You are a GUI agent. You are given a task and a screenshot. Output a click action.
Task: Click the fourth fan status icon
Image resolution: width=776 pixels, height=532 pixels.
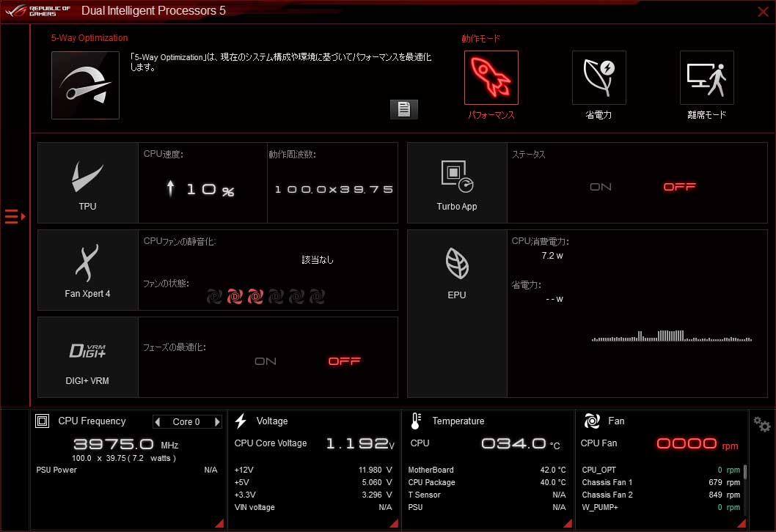point(276,296)
